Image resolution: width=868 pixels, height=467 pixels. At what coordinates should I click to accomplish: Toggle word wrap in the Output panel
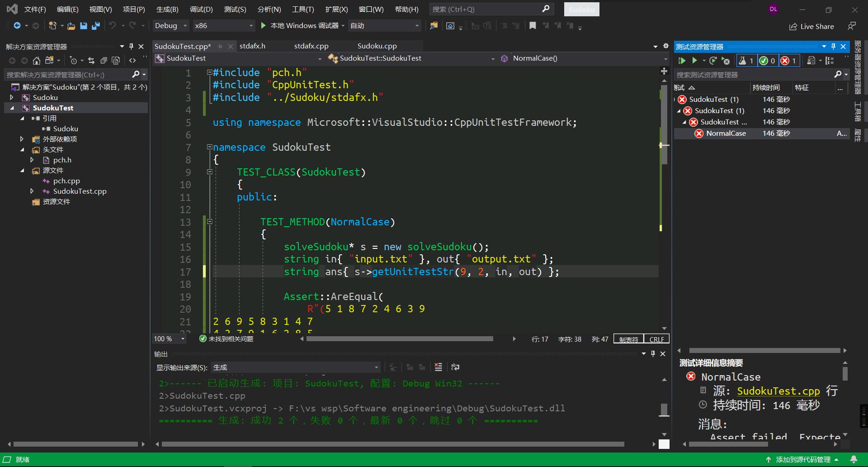[x=455, y=367]
